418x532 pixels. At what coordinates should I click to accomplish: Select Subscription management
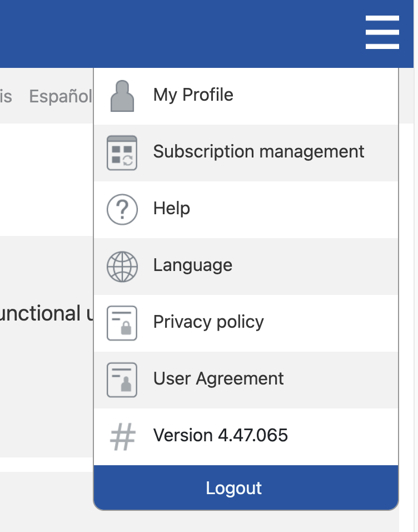tap(258, 151)
